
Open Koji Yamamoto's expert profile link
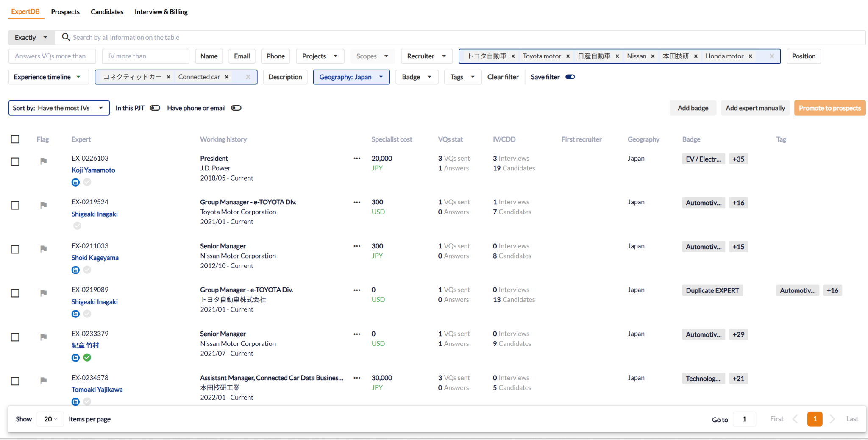tap(93, 170)
